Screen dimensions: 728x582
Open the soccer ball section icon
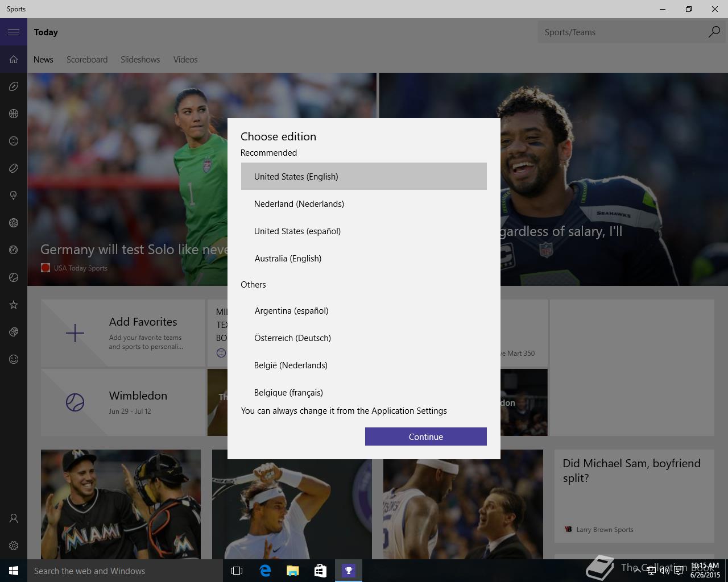click(14, 223)
